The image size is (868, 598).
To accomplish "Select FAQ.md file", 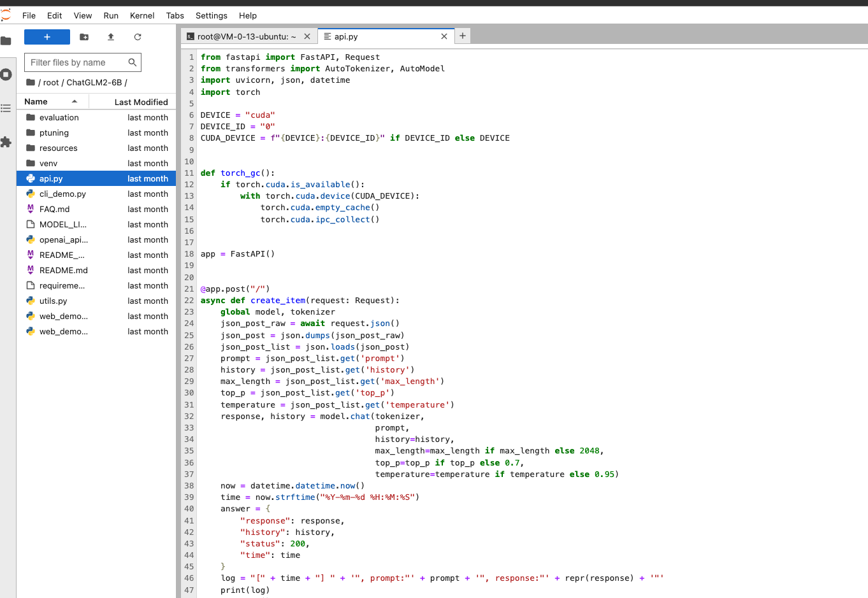I will 96,209.
